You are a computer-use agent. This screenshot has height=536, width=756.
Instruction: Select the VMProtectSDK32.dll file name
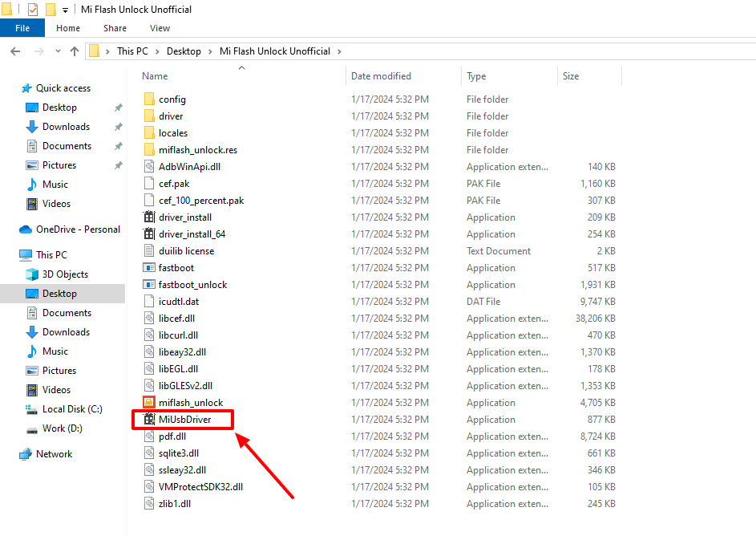pyautogui.click(x=200, y=487)
